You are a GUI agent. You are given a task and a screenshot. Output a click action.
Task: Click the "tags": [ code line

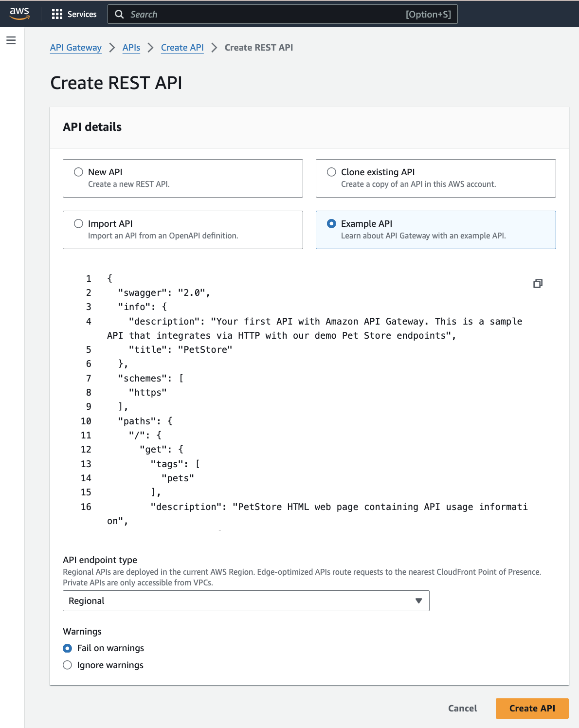pyautogui.click(x=175, y=464)
